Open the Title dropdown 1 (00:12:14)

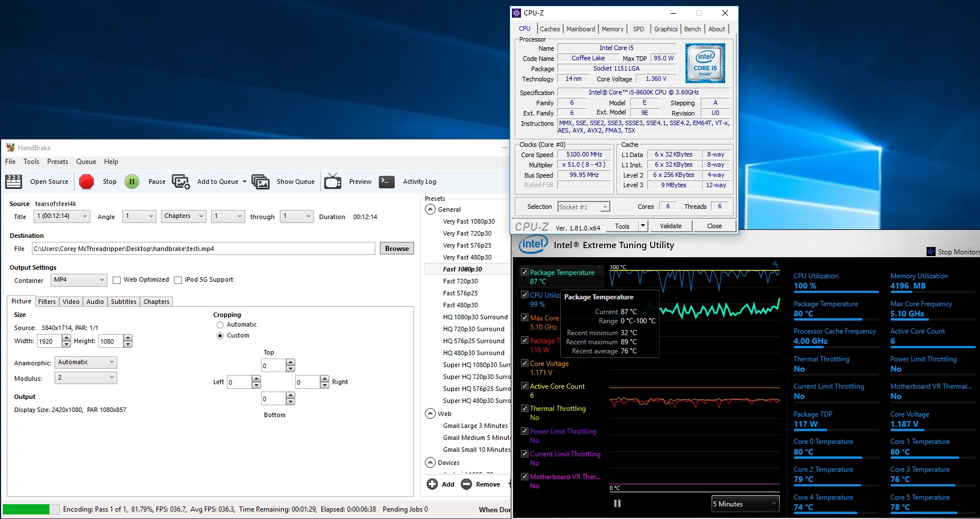click(x=62, y=216)
